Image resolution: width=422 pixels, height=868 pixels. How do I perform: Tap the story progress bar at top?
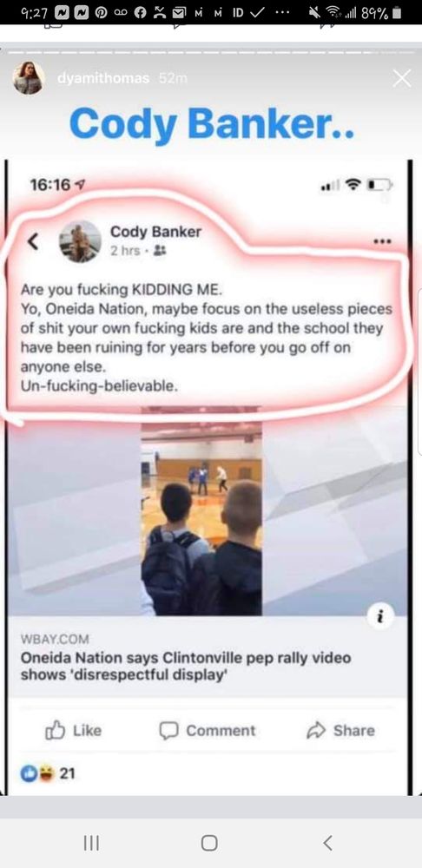click(x=211, y=52)
